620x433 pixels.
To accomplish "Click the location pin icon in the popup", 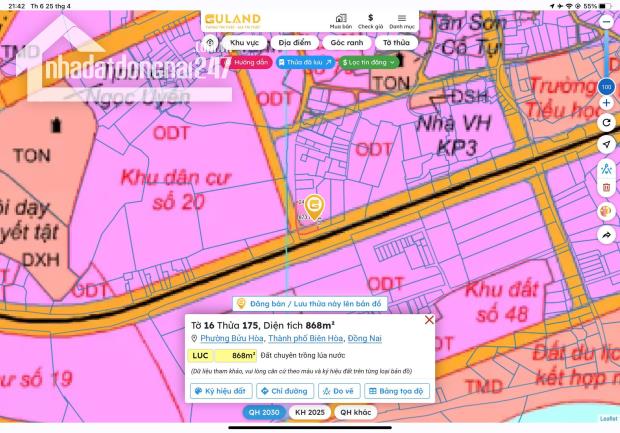I will (x=194, y=338).
